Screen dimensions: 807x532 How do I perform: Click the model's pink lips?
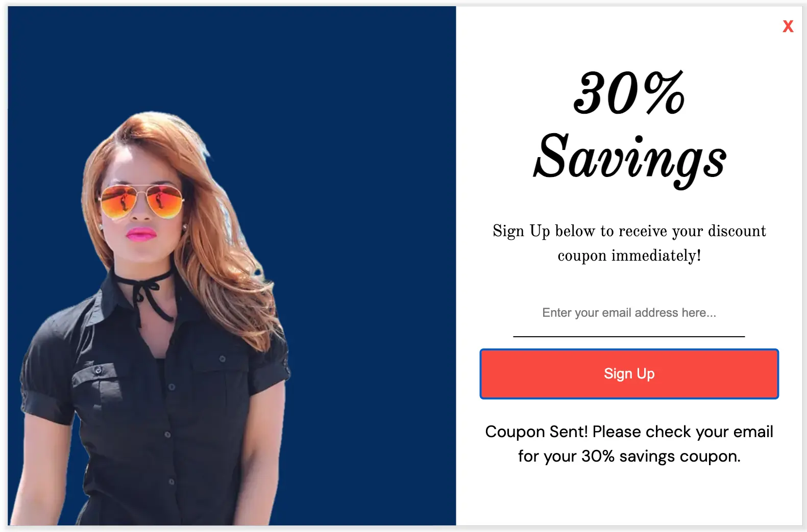(x=141, y=235)
